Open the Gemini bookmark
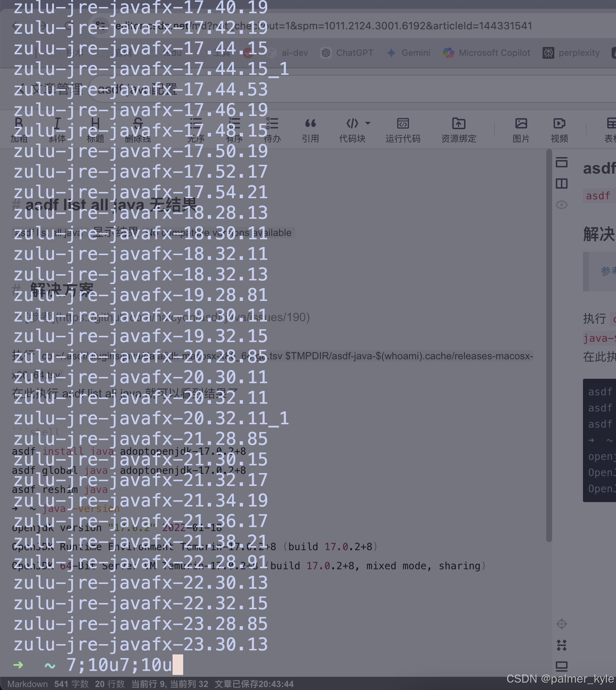Image resolution: width=616 pixels, height=690 pixels. coord(408,53)
